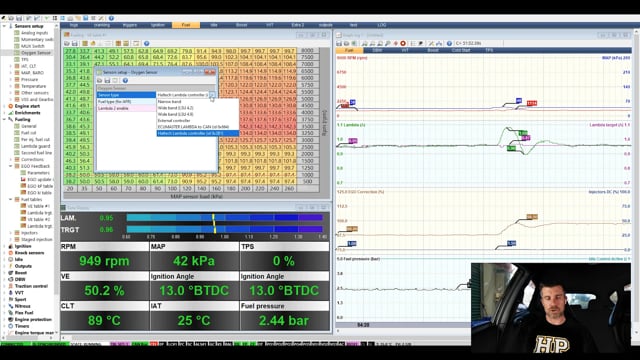Select Flex Fuel in sidebar tree
Viewport: 640px width, 360px height.
24,313
